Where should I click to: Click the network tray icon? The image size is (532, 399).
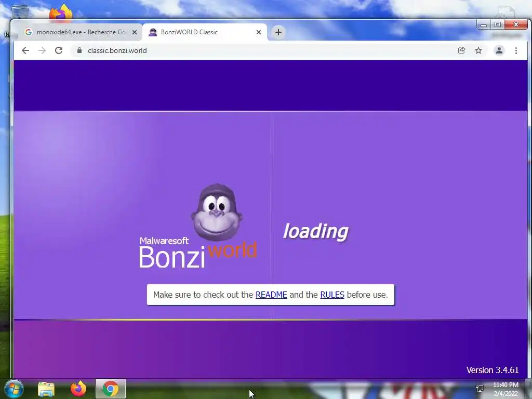click(480, 389)
